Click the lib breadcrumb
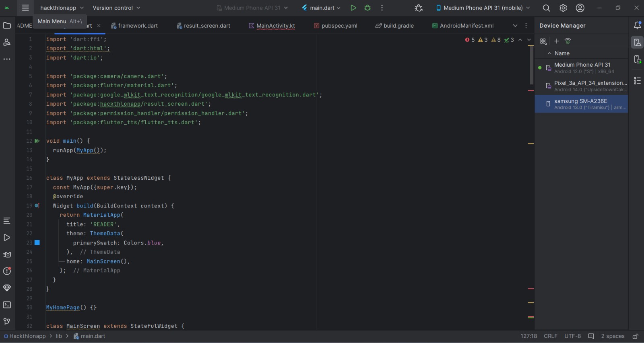This screenshot has height=343, width=644. point(59,336)
